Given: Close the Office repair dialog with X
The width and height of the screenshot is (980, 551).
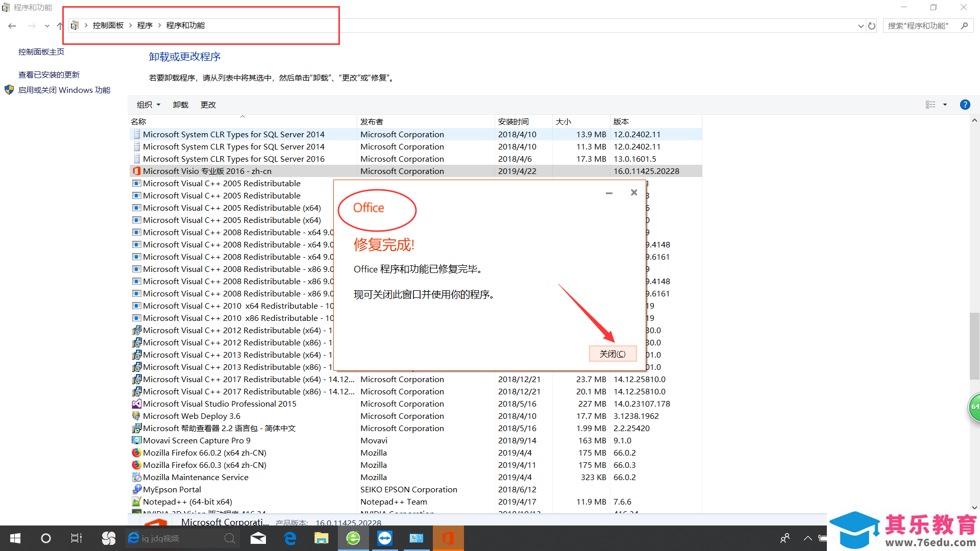Looking at the screenshot, I should click(634, 192).
